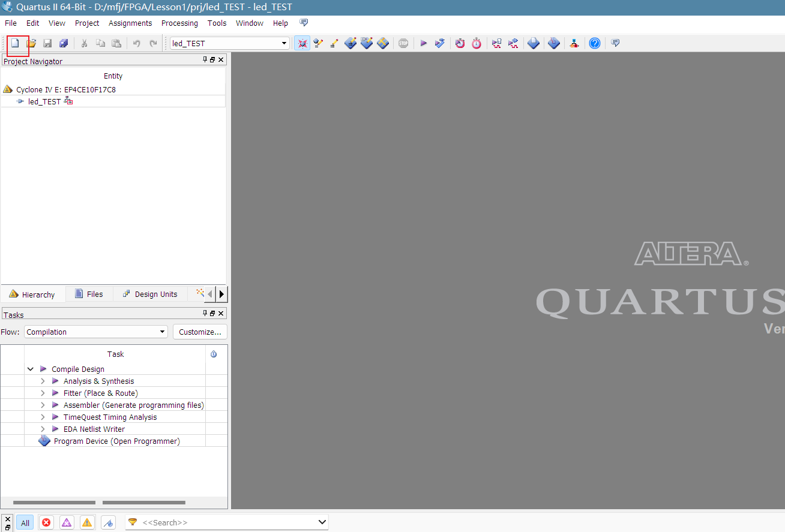Expand the Fitter (Place & Route) task
The height and width of the screenshot is (532, 785).
(x=43, y=393)
